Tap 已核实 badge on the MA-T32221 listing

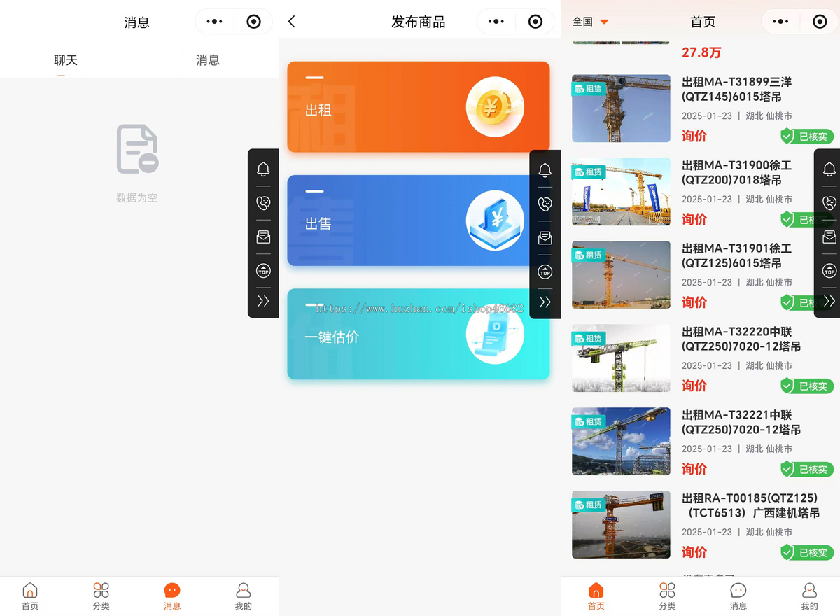806,470
